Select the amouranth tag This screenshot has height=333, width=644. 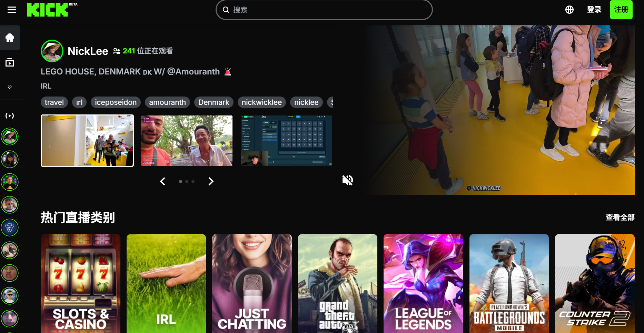coord(167,102)
